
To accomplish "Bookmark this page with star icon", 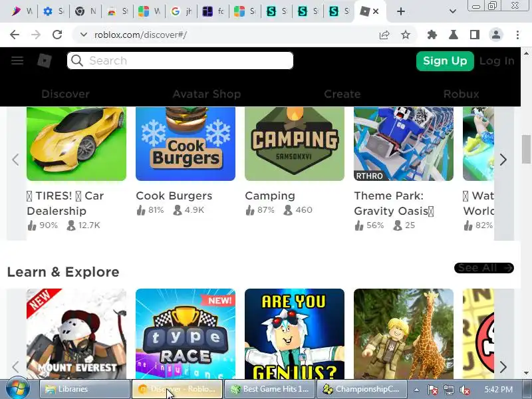I will (406, 35).
